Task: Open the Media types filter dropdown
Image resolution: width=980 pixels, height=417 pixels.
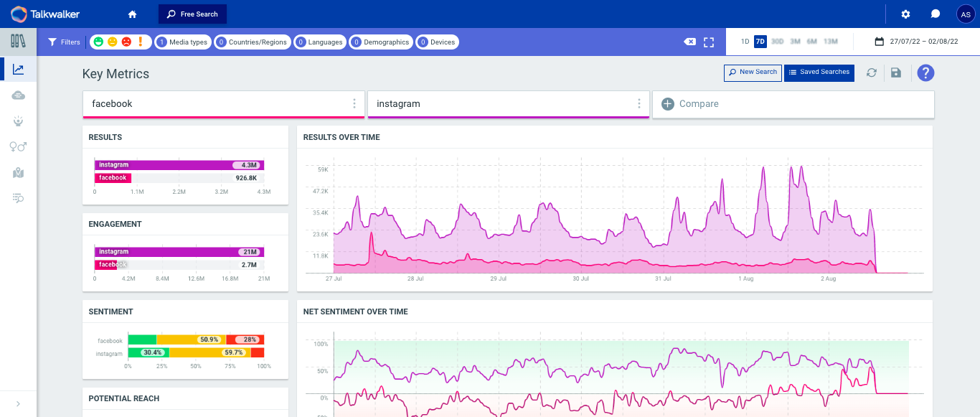Action: 183,42
